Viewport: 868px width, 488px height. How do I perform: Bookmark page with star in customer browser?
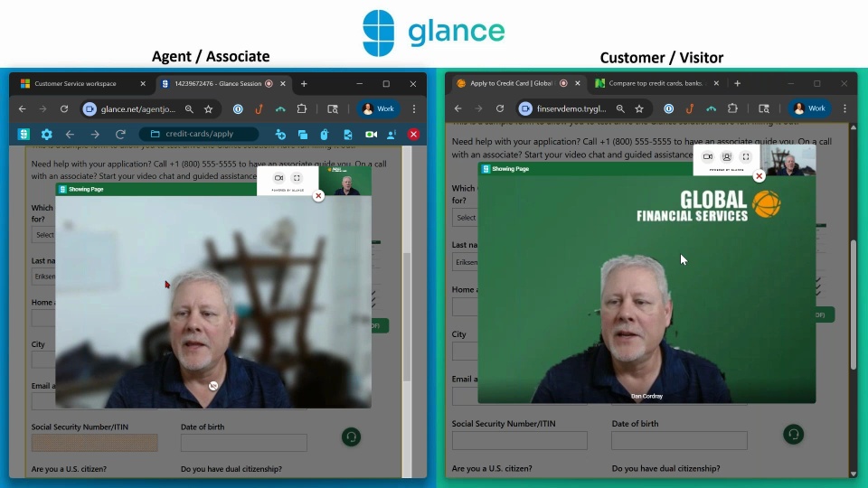pos(639,109)
